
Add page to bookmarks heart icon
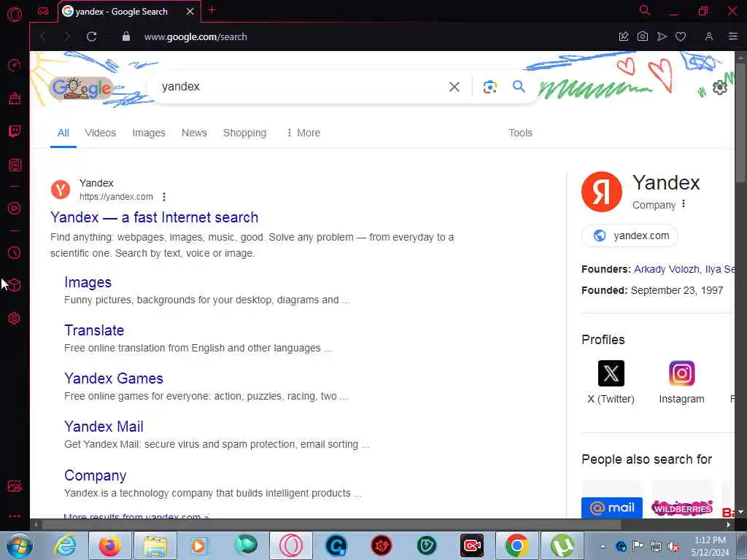(681, 36)
